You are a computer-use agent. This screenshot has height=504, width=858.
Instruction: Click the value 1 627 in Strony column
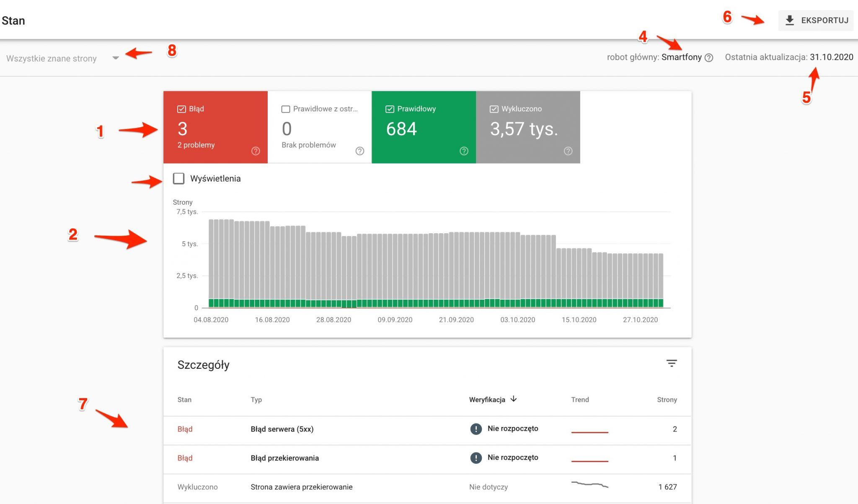[667, 486]
